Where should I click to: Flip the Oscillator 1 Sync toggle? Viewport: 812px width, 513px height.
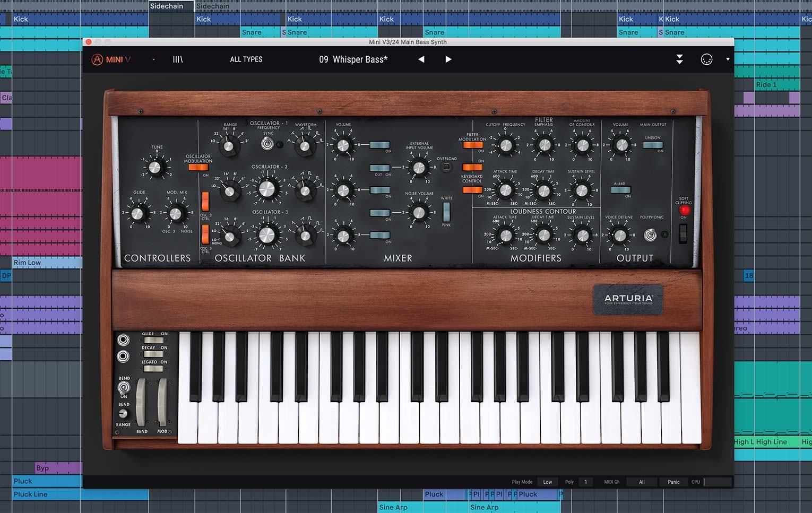[268, 144]
